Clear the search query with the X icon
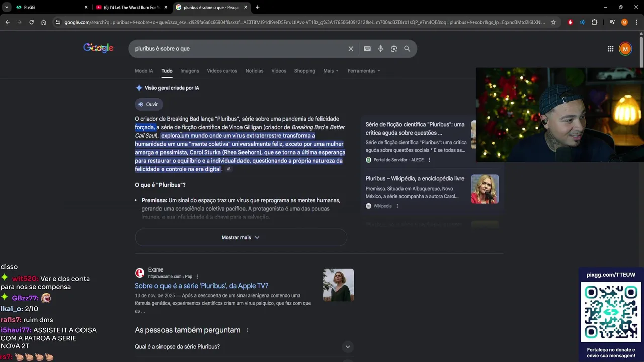The height and width of the screenshot is (362, 644). click(351, 49)
